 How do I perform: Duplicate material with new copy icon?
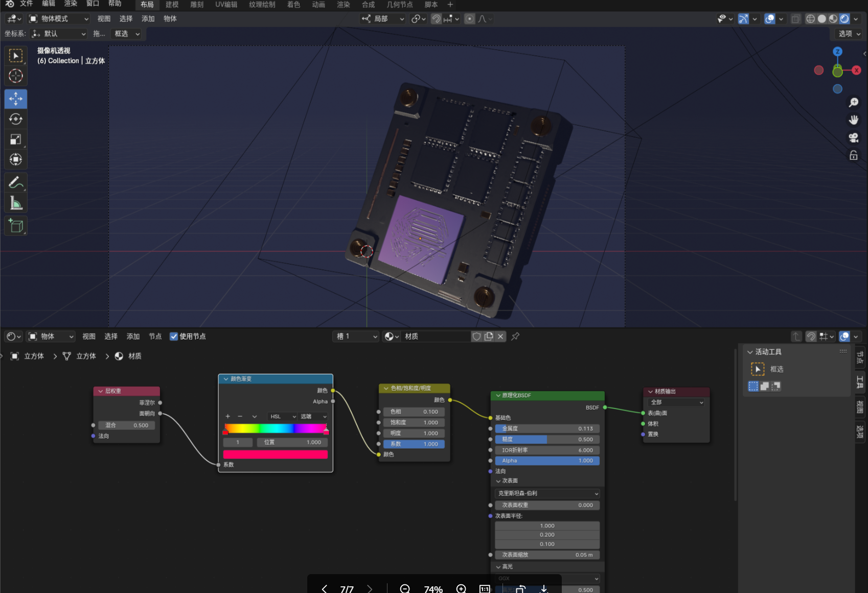(489, 337)
